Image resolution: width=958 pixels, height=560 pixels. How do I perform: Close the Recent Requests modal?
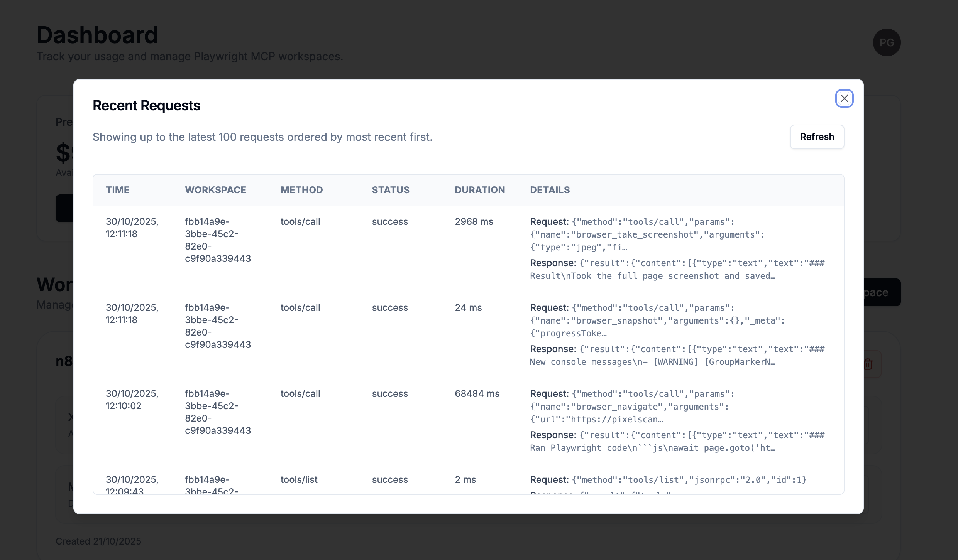pyautogui.click(x=844, y=98)
